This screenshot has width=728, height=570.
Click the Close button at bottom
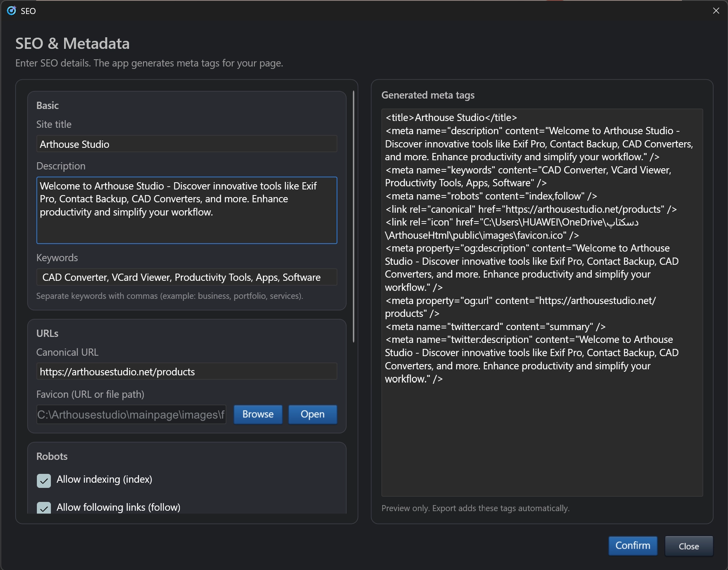[x=689, y=546]
